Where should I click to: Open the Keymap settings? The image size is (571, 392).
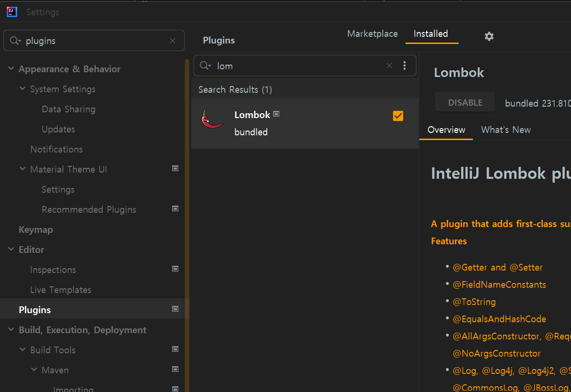(36, 229)
